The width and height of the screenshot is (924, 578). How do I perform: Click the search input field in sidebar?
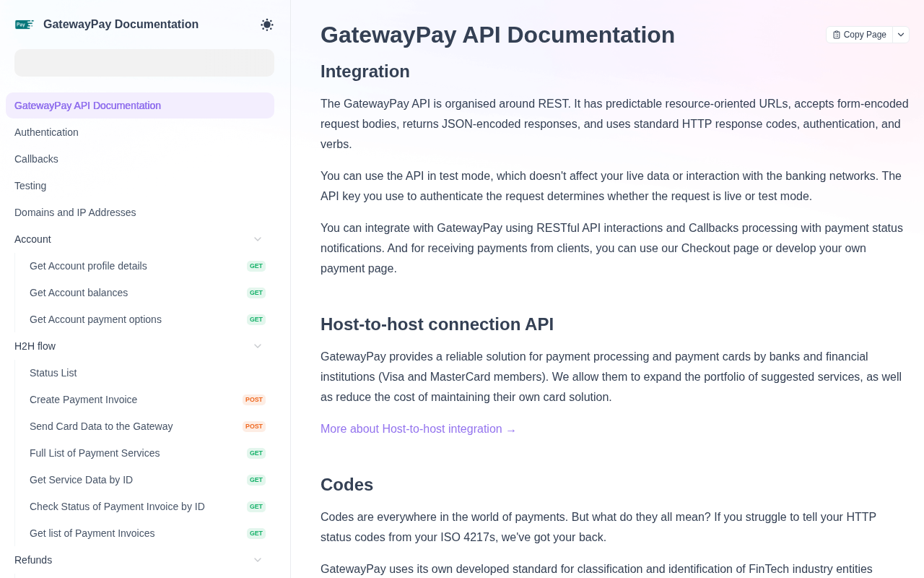144,63
